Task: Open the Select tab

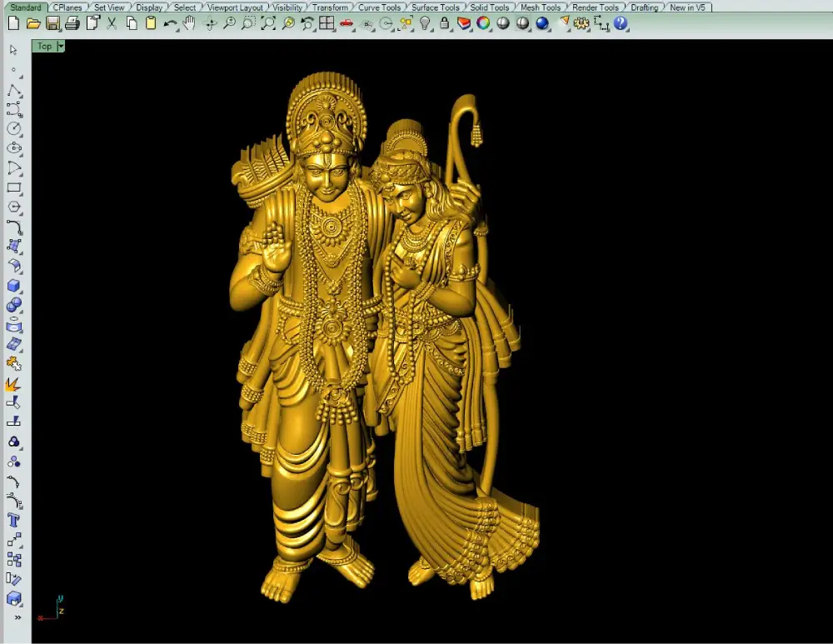Action: [184, 7]
